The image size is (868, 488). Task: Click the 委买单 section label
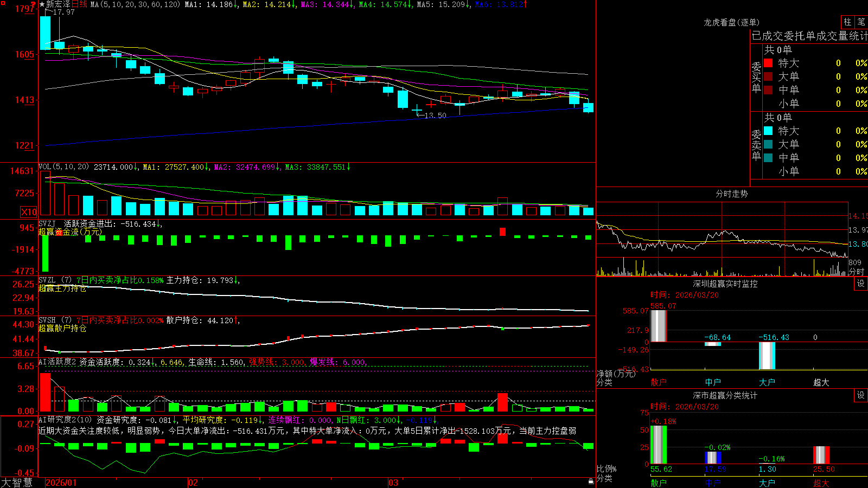point(756,78)
